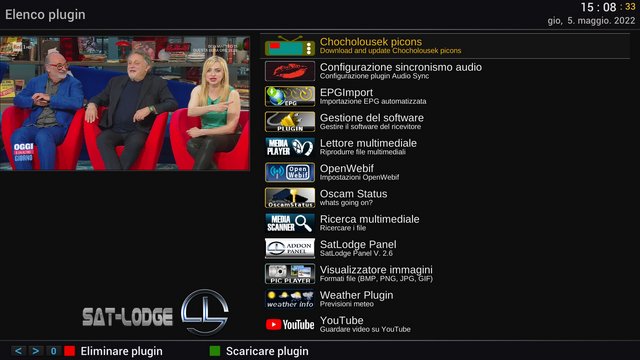Select the Gestione del software plugin icon
The width and height of the screenshot is (640, 360).
290,122
